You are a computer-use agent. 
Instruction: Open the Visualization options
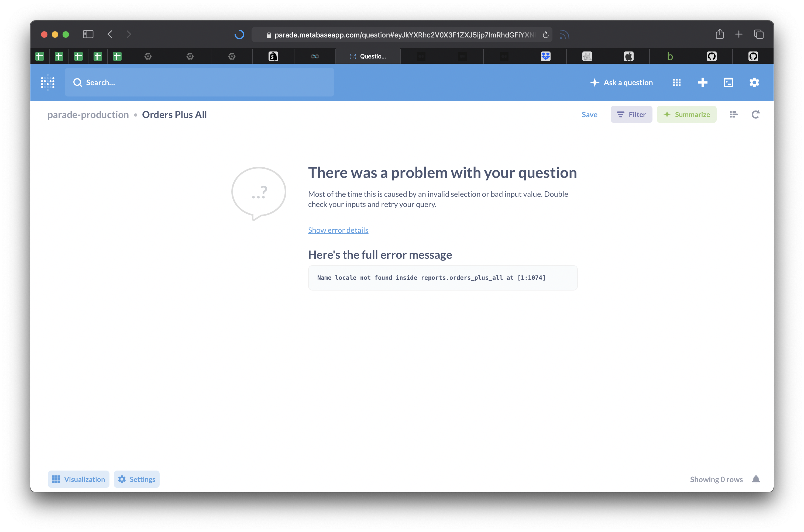point(78,479)
